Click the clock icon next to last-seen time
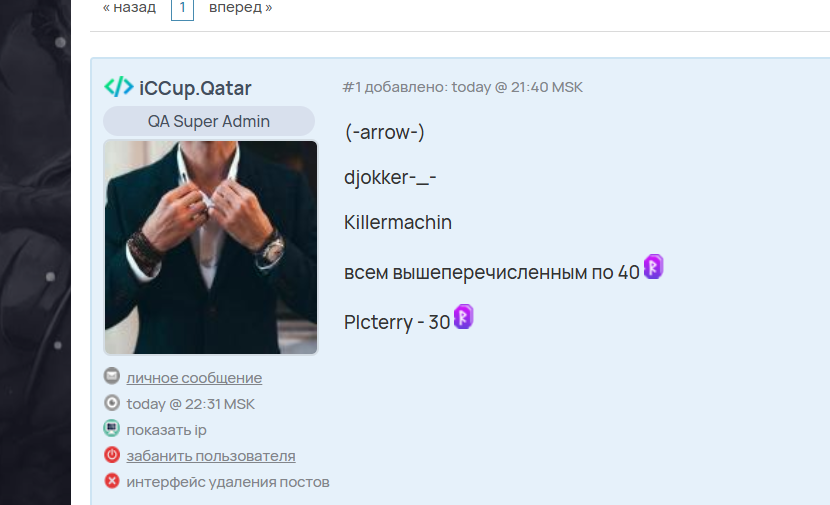The image size is (830, 505). [x=112, y=403]
